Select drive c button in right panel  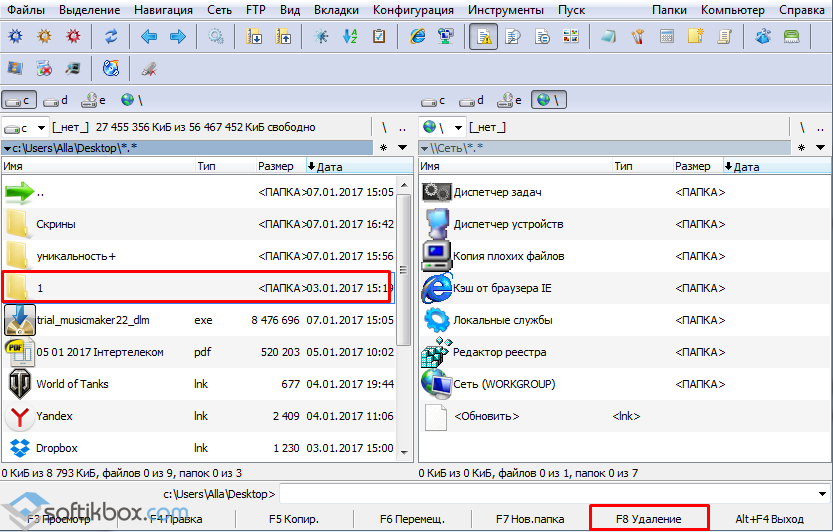[x=436, y=100]
